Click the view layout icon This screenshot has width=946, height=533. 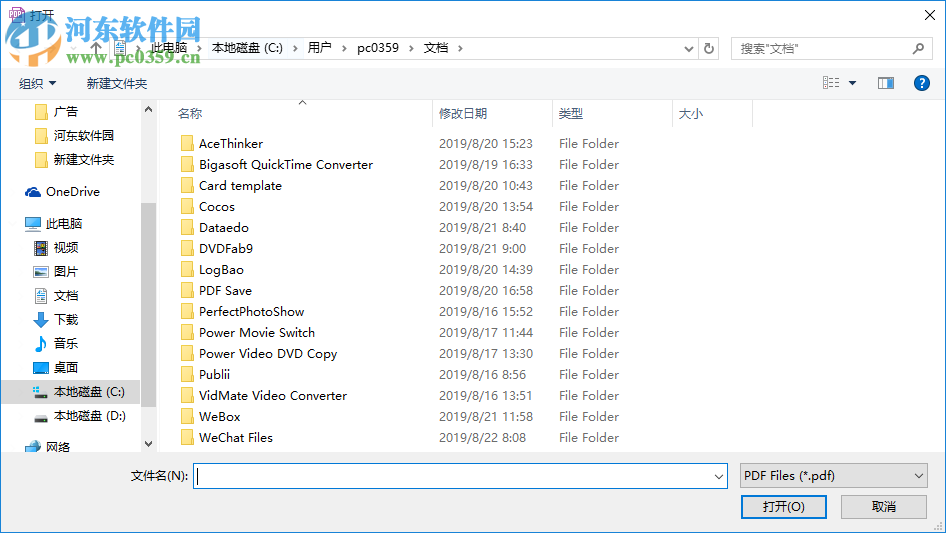coord(831,83)
